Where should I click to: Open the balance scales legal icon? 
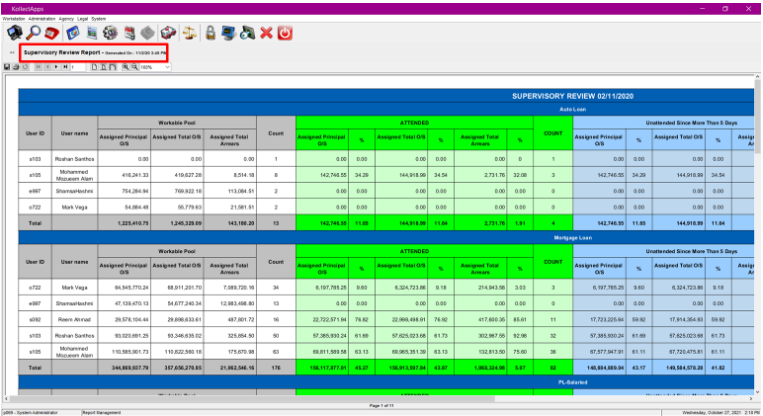[190, 33]
